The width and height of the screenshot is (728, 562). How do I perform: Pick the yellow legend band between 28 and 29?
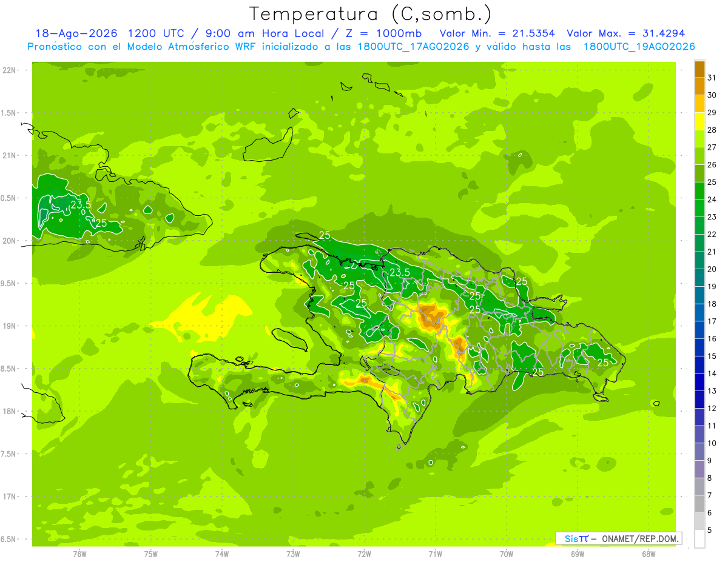(699, 122)
